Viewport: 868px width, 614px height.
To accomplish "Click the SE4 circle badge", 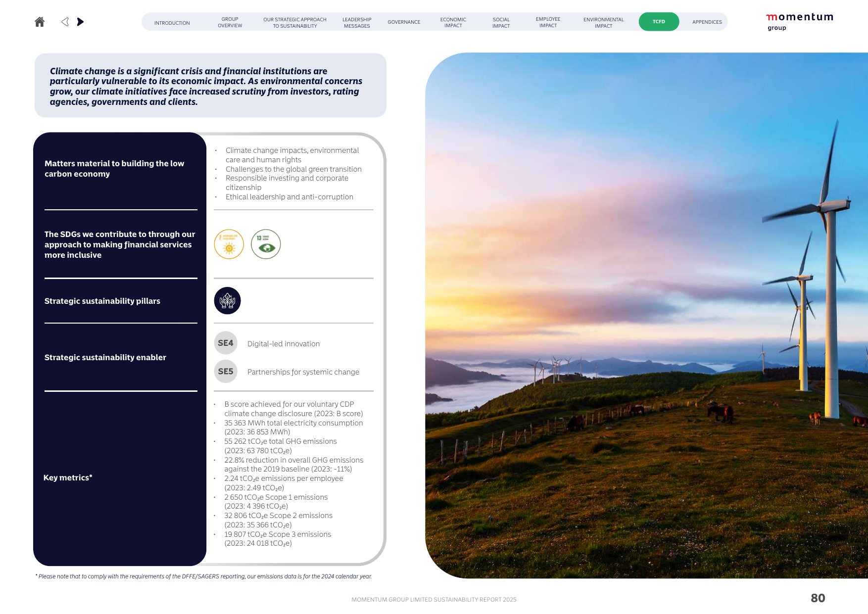I will point(226,343).
